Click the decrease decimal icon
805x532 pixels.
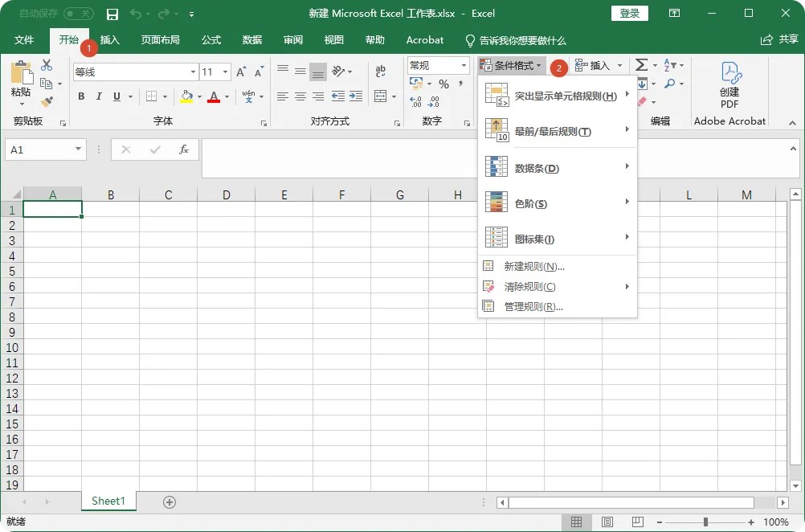pos(434,102)
